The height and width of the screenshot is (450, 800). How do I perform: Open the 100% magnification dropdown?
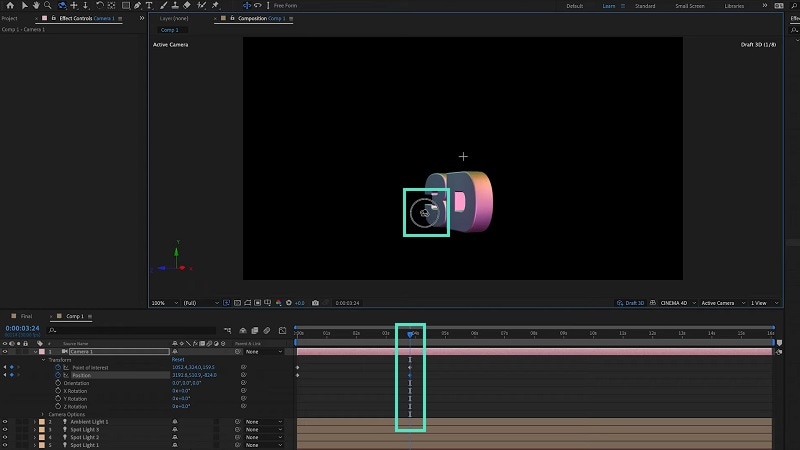(x=165, y=303)
